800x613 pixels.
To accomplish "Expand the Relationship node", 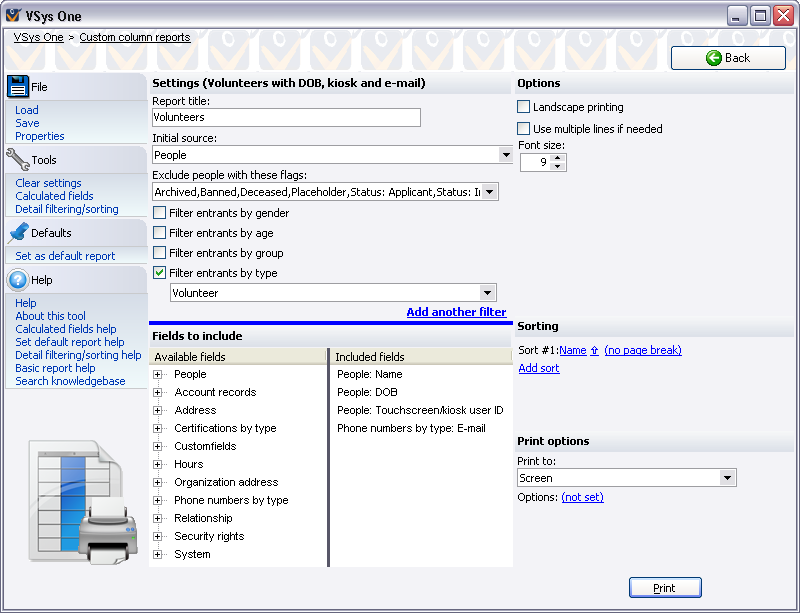I will click(158, 519).
